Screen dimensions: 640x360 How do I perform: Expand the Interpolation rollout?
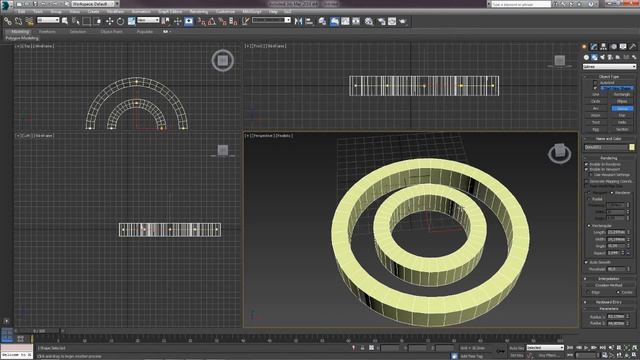point(609,278)
